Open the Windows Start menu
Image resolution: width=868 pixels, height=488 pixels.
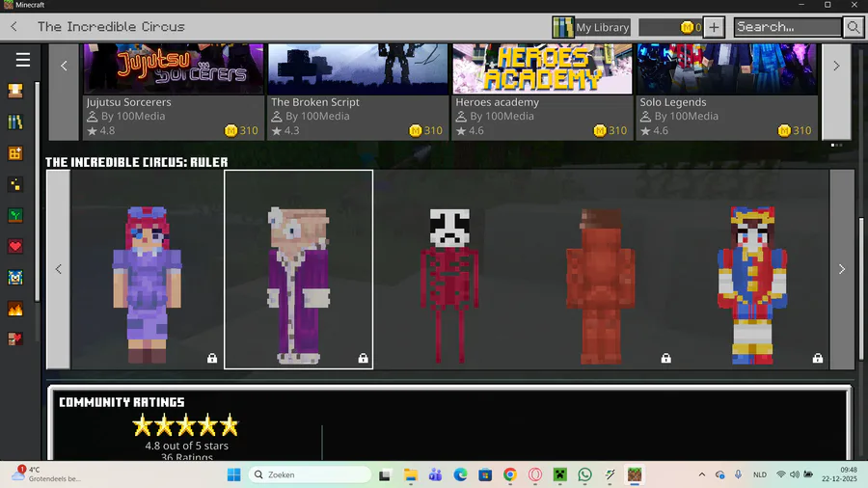pyautogui.click(x=234, y=474)
